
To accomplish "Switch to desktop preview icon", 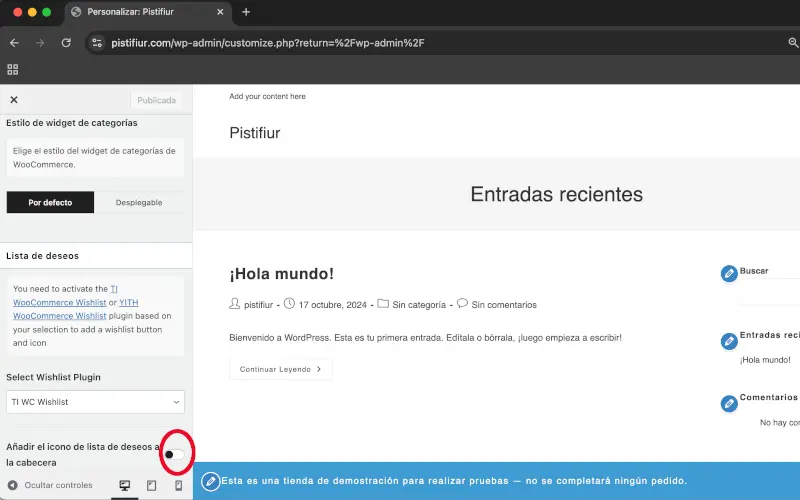I will pos(124,485).
